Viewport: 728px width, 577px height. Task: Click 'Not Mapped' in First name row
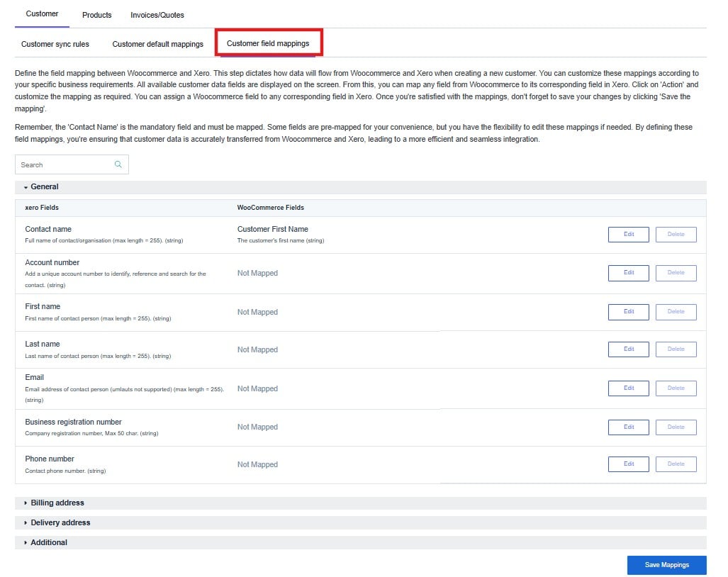pos(257,313)
